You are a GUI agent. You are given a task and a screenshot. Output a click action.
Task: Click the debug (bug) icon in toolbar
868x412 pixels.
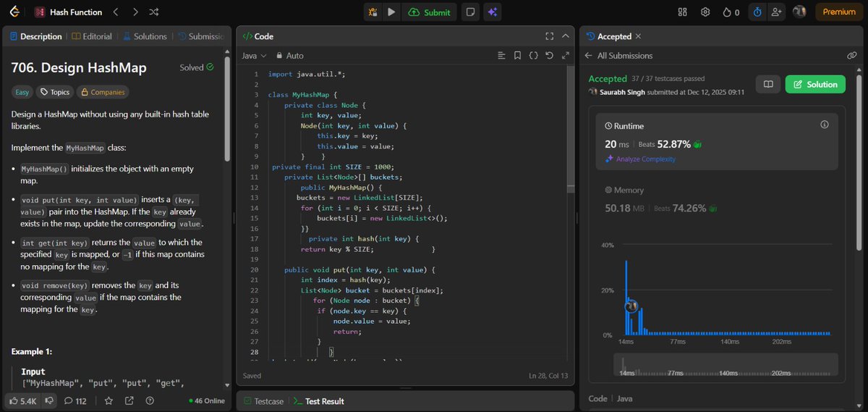(x=373, y=12)
